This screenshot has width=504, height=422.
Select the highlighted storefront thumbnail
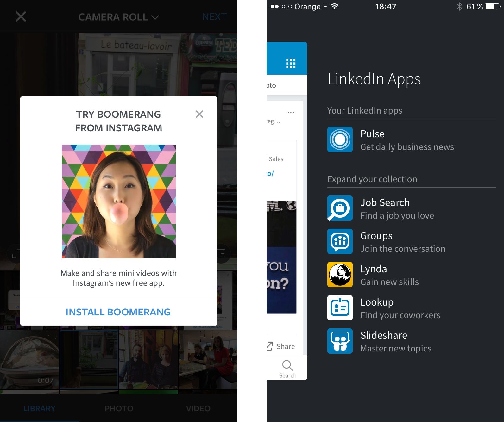pyautogui.click(x=89, y=360)
